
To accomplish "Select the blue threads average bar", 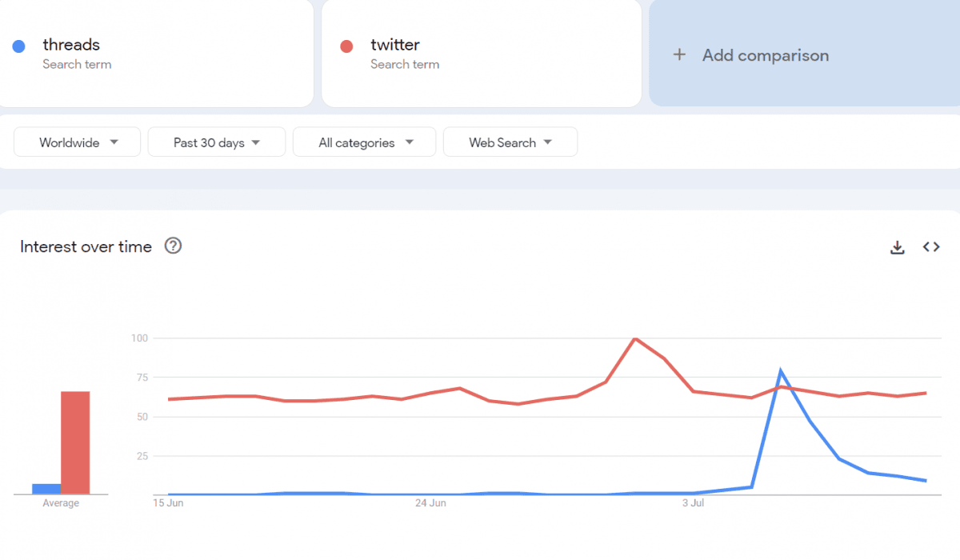I will [x=46, y=489].
